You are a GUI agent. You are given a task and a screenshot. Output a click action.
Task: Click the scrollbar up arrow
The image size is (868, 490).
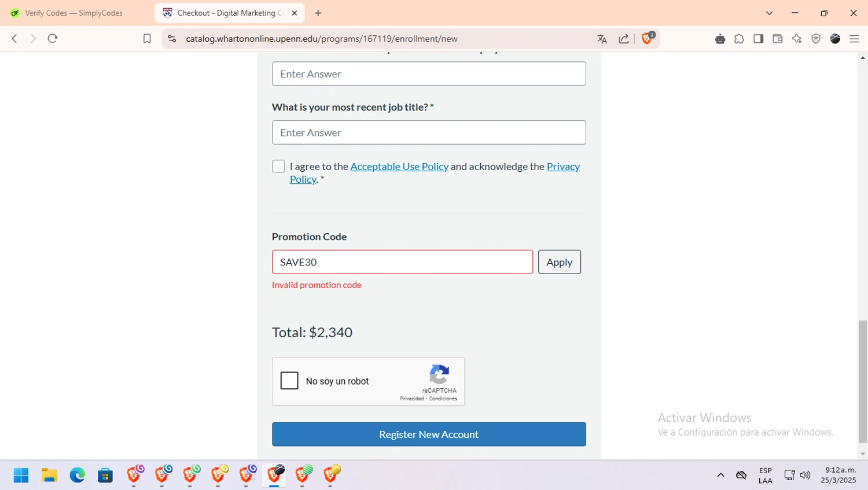tap(863, 57)
